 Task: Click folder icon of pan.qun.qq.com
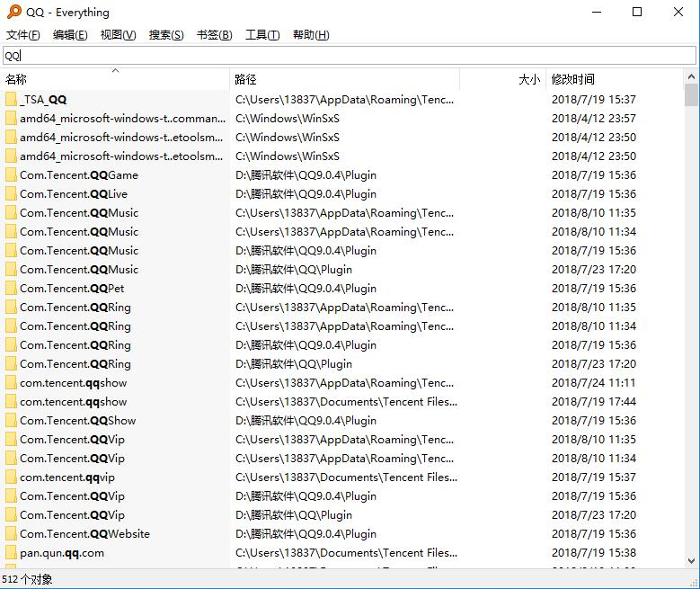[x=11, y=553]
